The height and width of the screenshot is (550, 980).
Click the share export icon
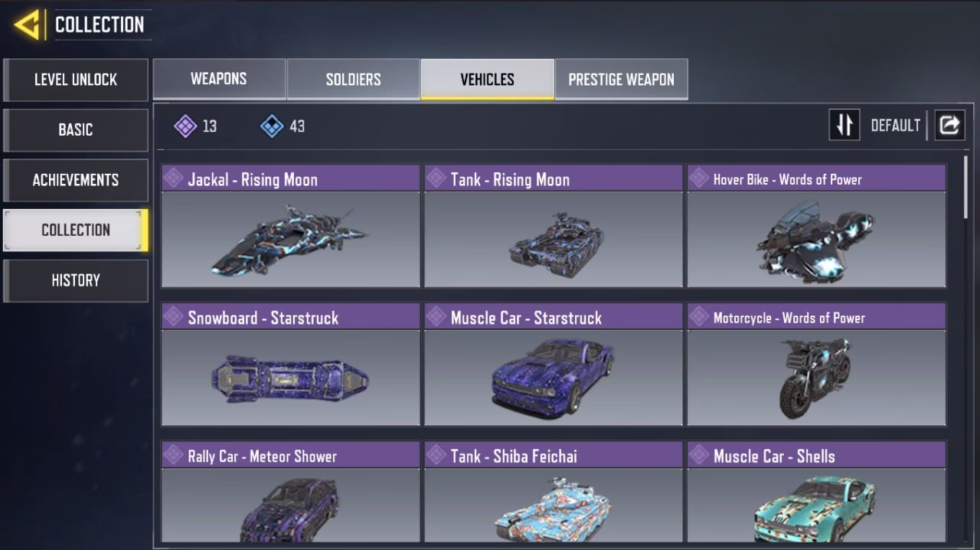949,125
